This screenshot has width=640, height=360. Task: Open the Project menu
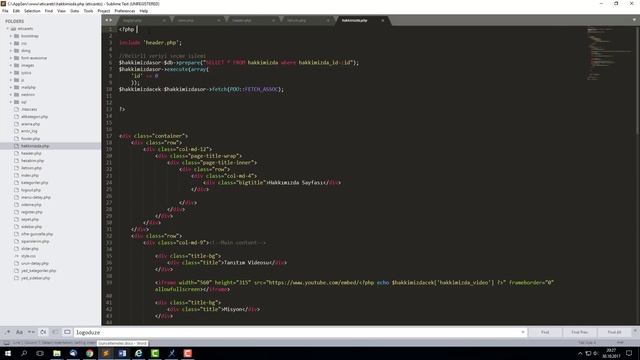coord(104,11)
